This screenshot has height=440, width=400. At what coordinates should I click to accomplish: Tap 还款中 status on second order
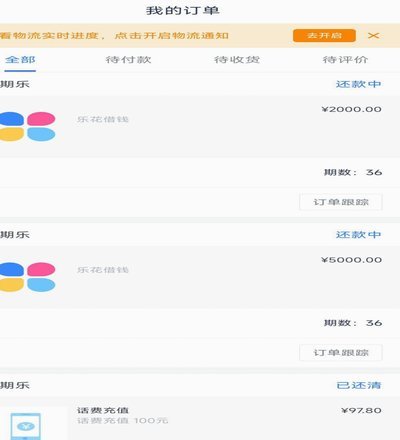point(358,235)
